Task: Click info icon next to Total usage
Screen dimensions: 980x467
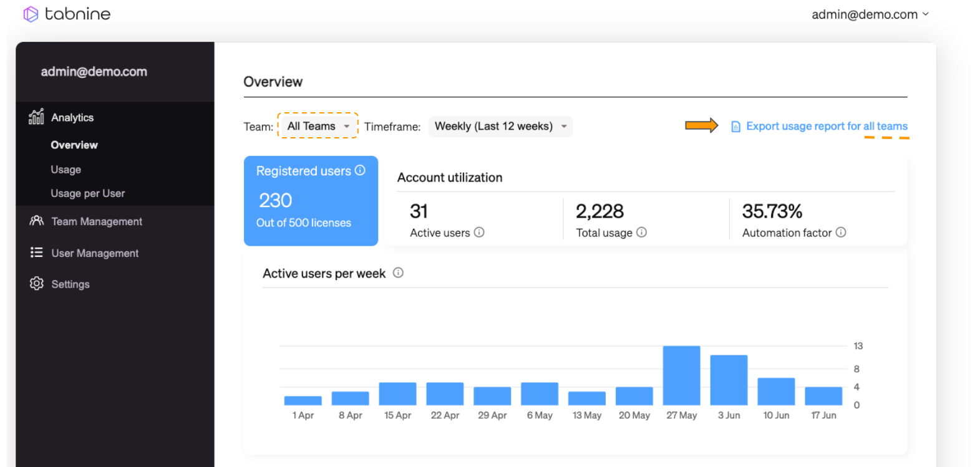Action: [x=641, y=232]
